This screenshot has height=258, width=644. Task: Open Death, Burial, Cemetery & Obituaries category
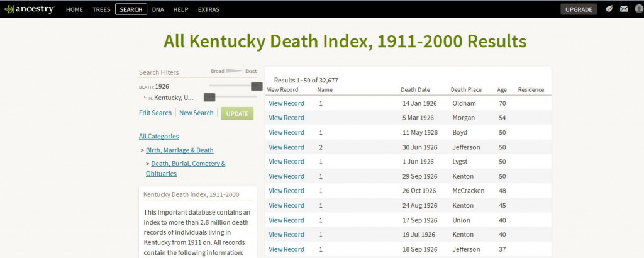pos(186,169)
